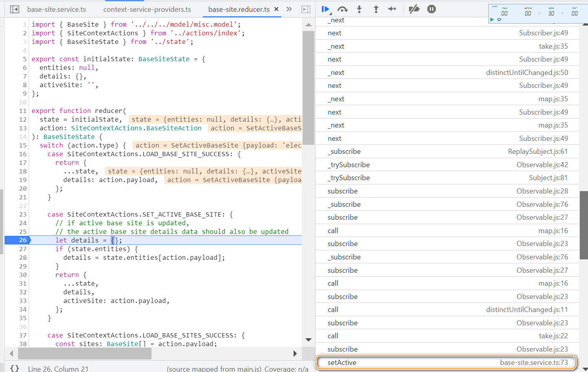Click the timer HOUR digits
The image size is (588, 372).
click(528, 13)
